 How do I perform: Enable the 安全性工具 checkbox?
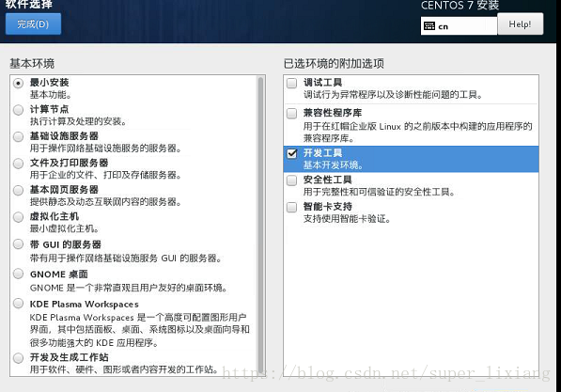pyautogui.click(x=292, y=180)
